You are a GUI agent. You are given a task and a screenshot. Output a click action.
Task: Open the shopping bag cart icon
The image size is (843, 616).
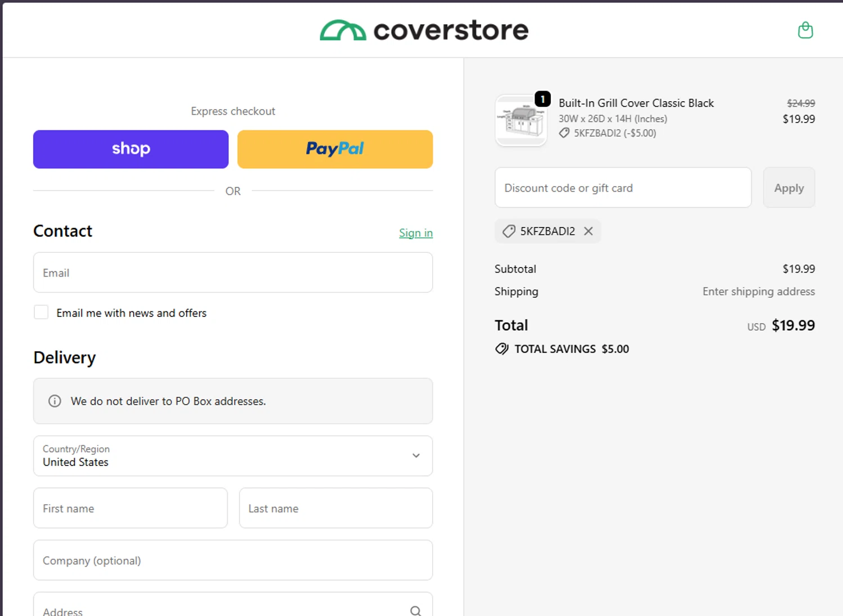[805, 30]
